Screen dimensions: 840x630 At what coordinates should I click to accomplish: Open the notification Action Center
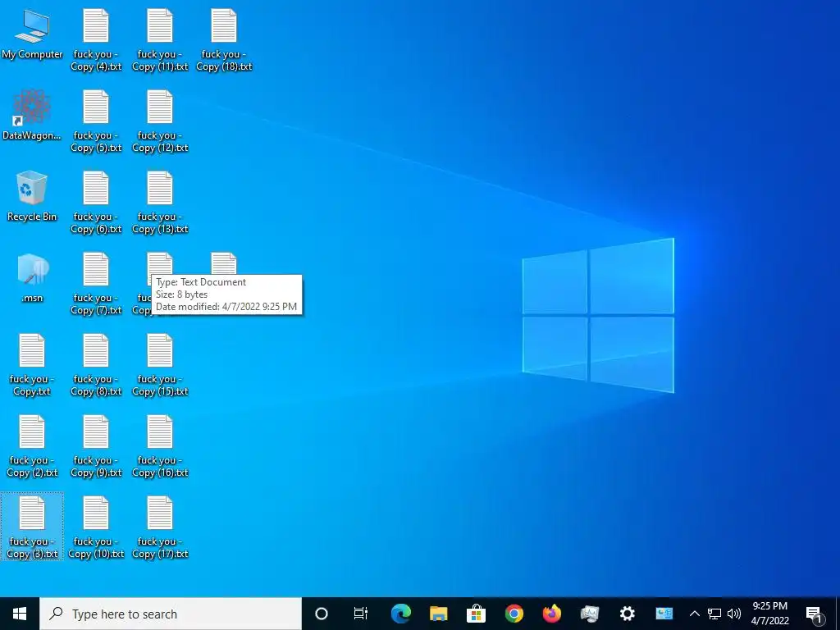[x=815, y=614]
